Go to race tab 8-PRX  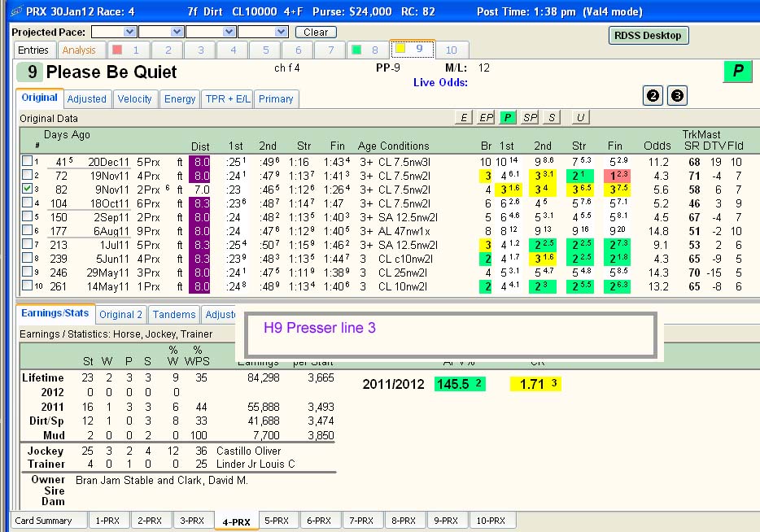404,521
